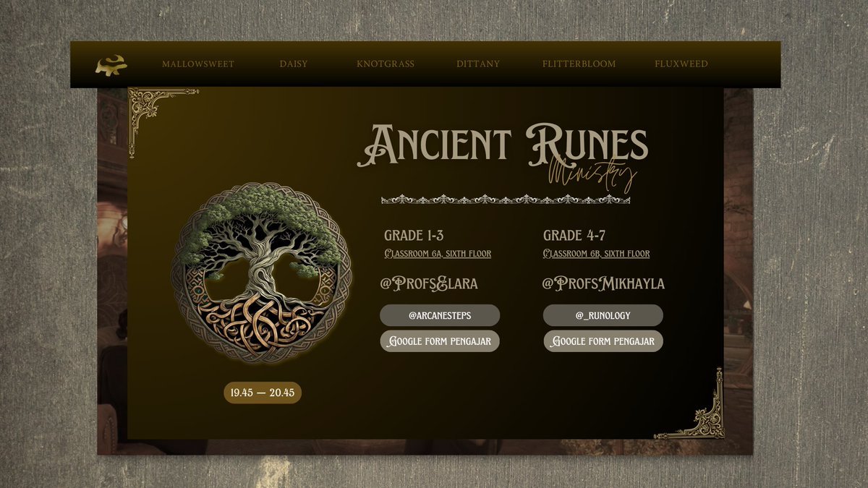
Task: Select the @ProfsElara handle text
Action: pyautogui.click(x=430, y=283)
